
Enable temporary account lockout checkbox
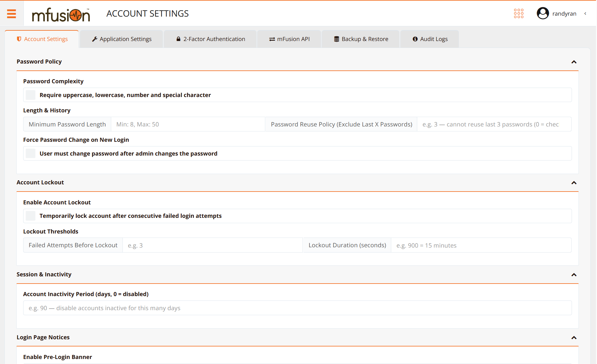[x=31, y=216]
